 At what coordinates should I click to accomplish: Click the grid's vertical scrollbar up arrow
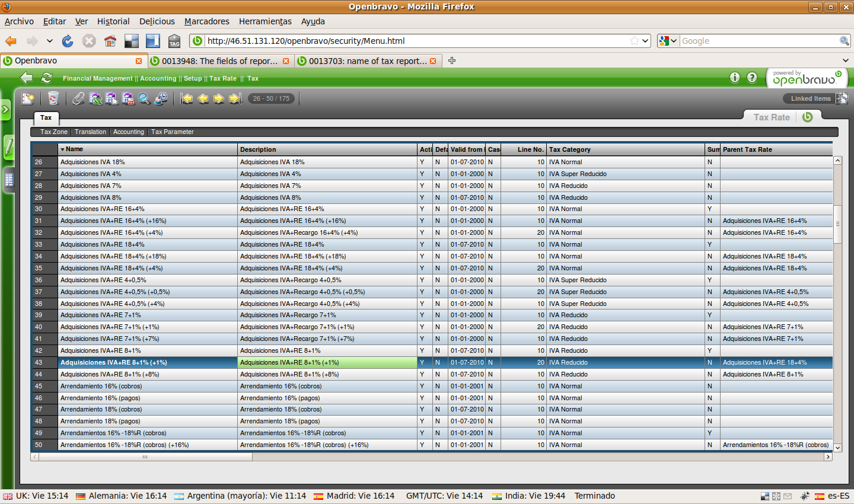click(x=837, y=161)
